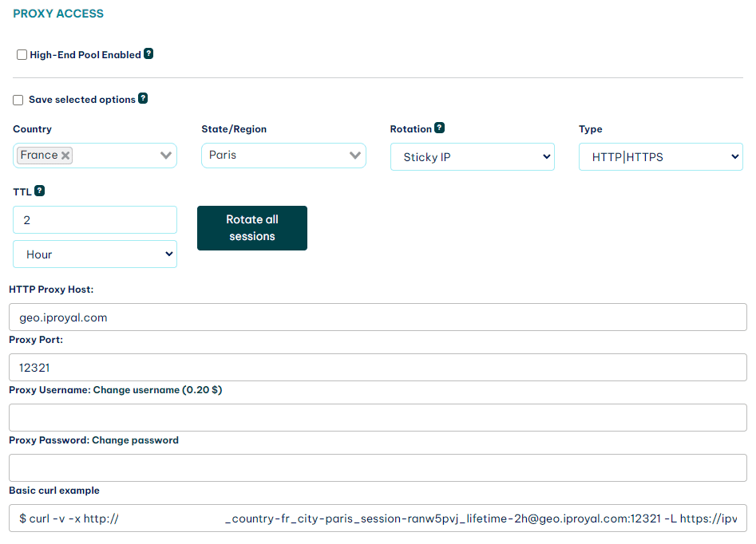
Task: Tick the Save selected options checkbox
Action: (x=18, y=100)
